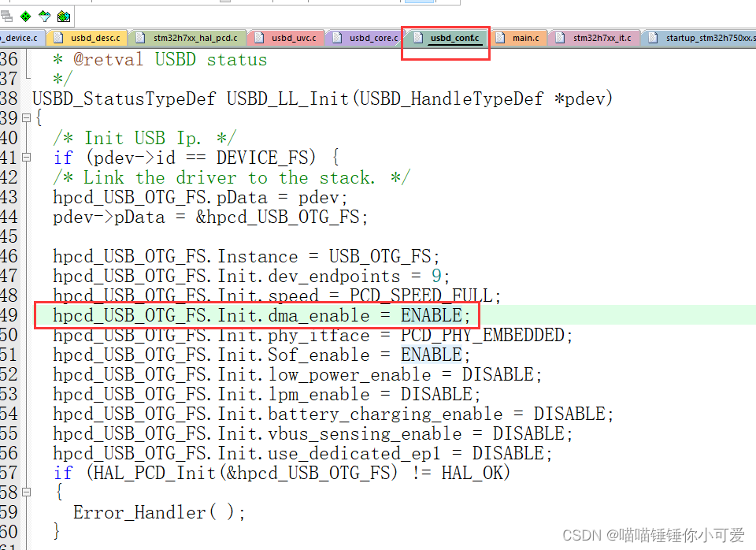Image resolution: width=756 pixels, height=550 pixels.
Task: Click DISABLE on vbus_sensing_enable line
Action: click(528, 433)
